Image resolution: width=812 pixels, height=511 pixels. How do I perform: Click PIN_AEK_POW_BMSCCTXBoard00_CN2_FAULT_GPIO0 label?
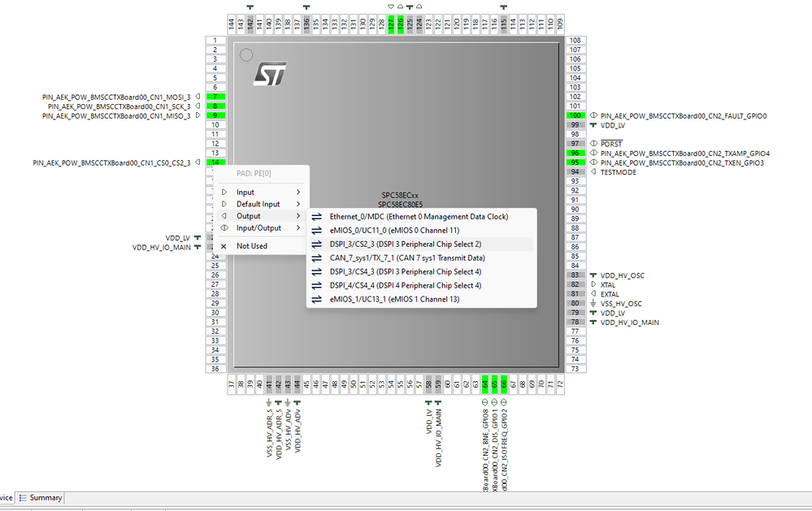pos(684,116)
